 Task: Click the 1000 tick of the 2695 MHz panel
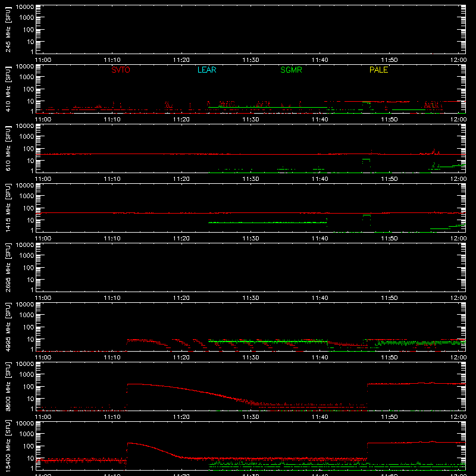(27, 256)
